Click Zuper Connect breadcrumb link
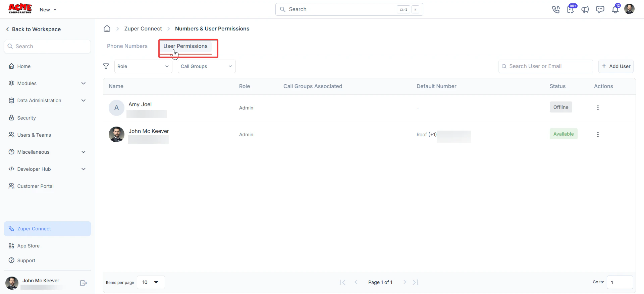This screenshot has width=644, height=294. 143,29
